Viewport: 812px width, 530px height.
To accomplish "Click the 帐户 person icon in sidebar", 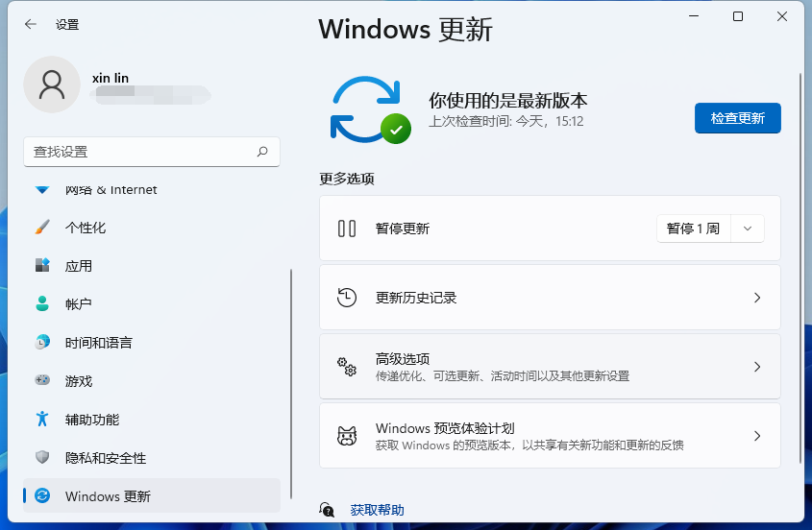I will pyautogui.click(x=42, y=304).
